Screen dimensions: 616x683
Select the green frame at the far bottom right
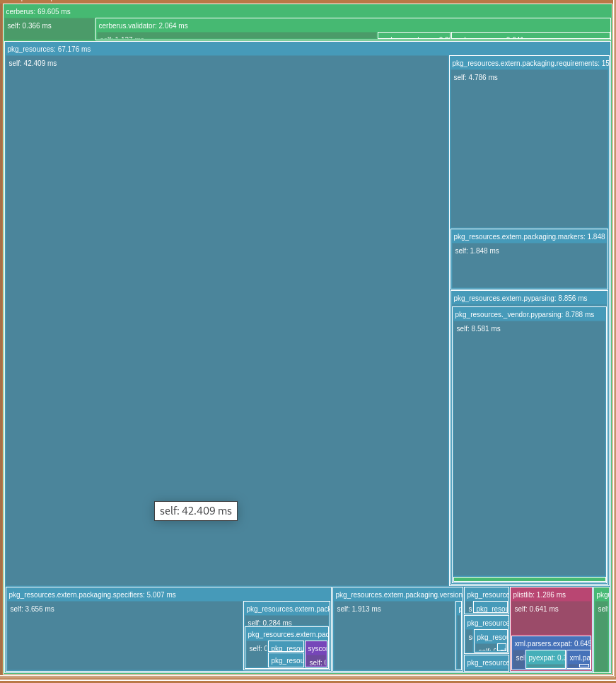603,630
